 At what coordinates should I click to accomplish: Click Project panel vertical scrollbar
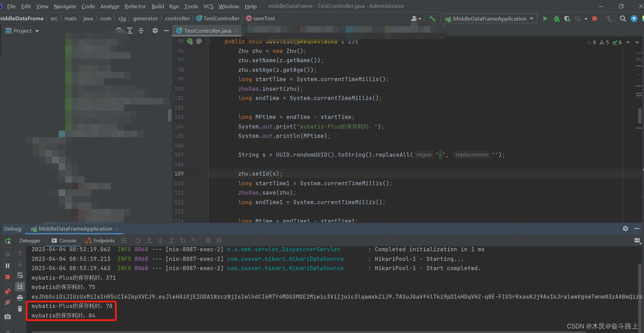(x=170, y=115)
